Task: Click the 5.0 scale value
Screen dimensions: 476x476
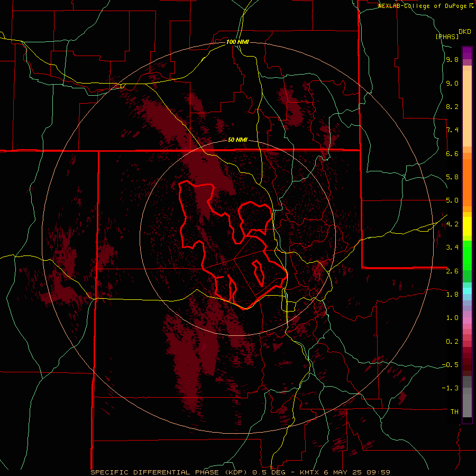Action: tap(452, 200)
